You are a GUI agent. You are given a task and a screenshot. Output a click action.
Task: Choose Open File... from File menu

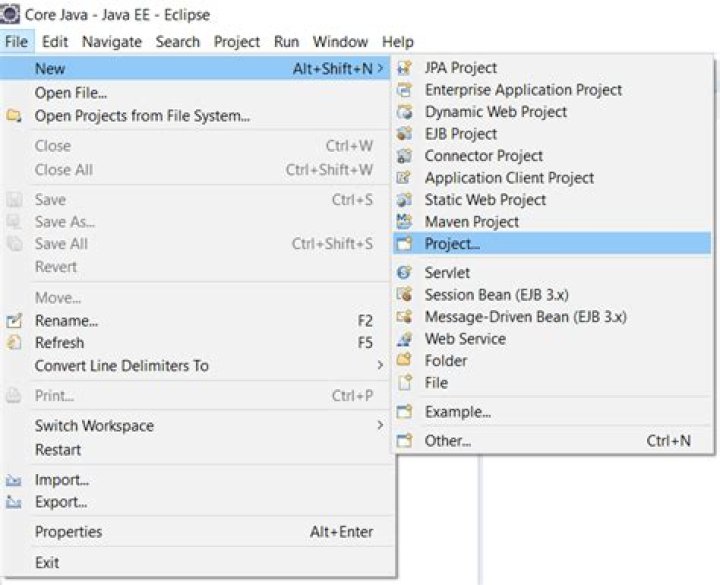point(197,93)
